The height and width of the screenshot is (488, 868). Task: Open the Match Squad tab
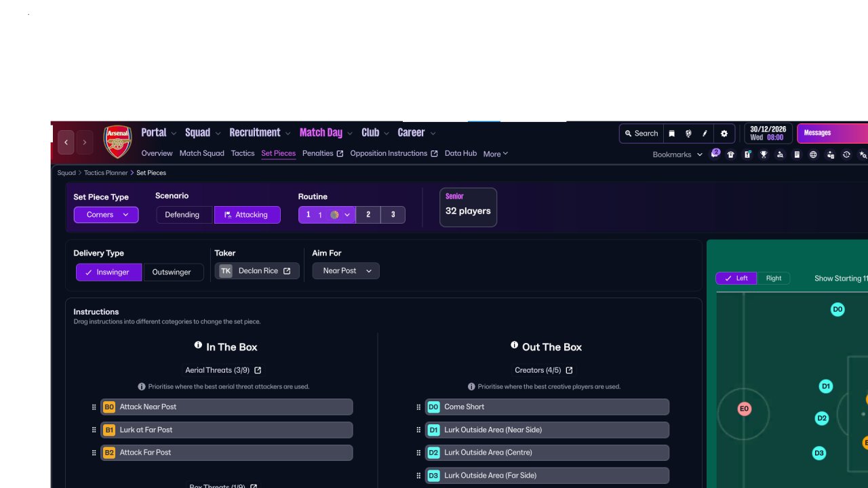(202, 153)
